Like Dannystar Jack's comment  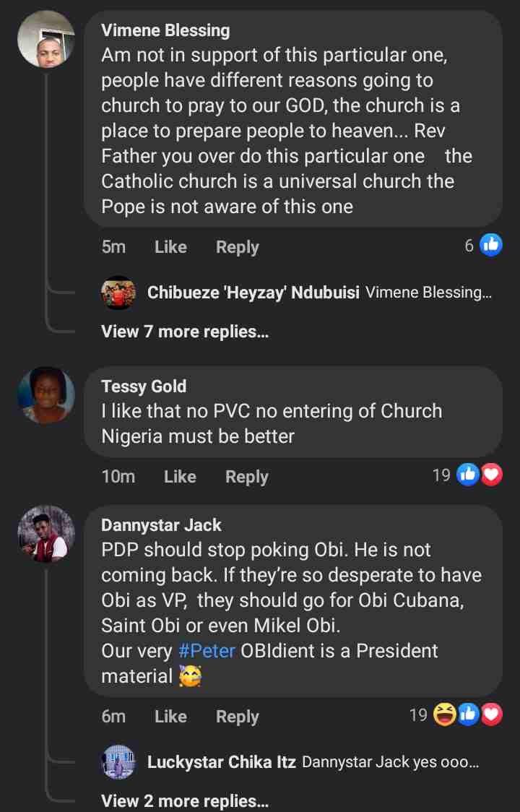pos(170,717)
